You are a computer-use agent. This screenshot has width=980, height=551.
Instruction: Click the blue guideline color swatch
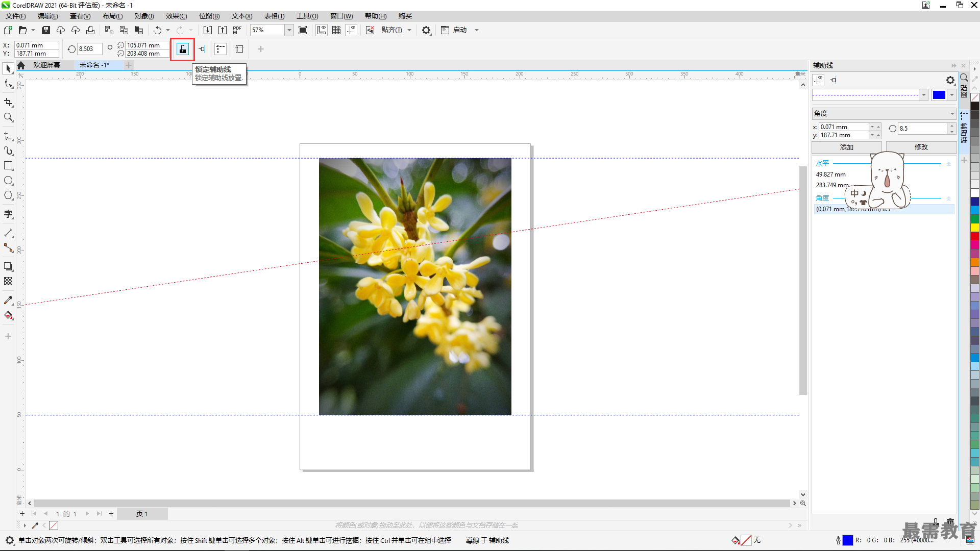(939, 95)
